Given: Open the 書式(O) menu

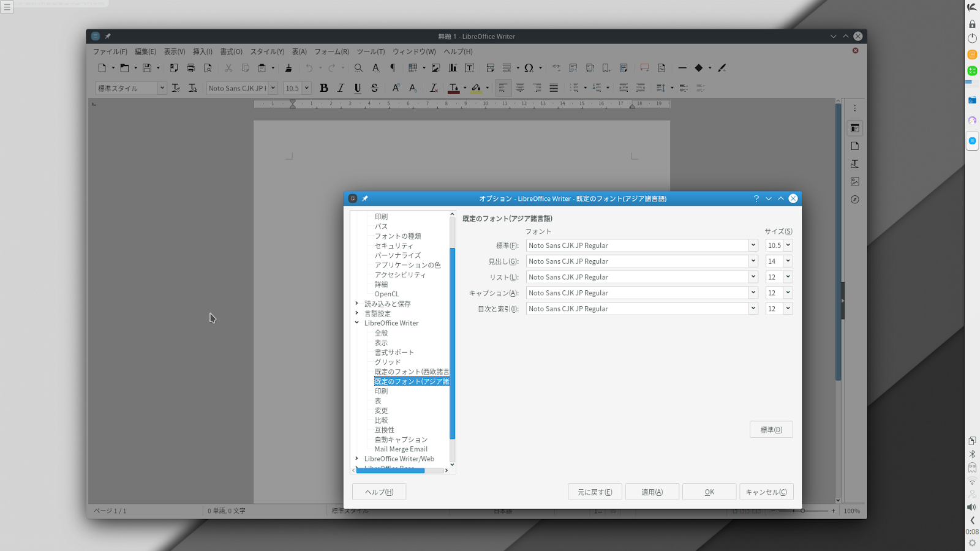Looking at the screenshot, I should (232, 52).
